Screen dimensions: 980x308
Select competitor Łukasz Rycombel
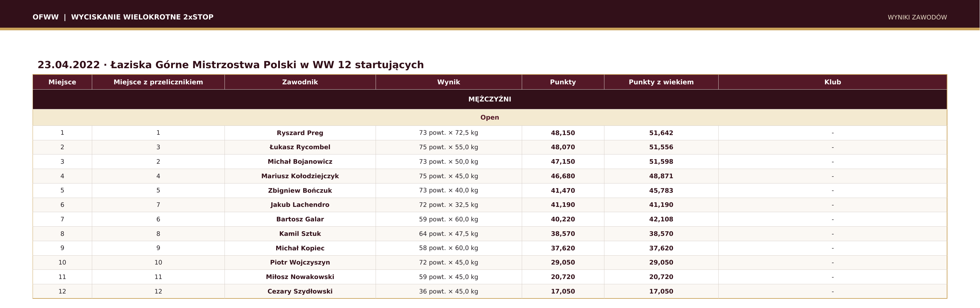coord(300,147)
